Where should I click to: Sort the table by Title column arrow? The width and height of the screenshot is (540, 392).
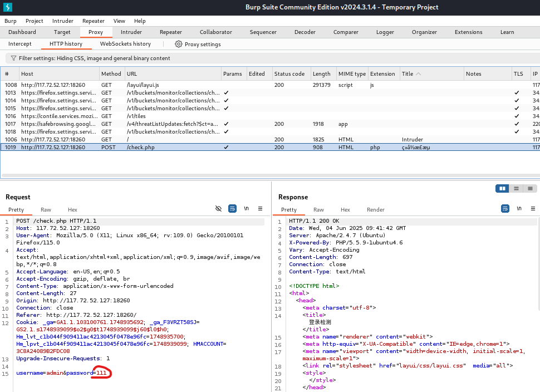point(419,73)
